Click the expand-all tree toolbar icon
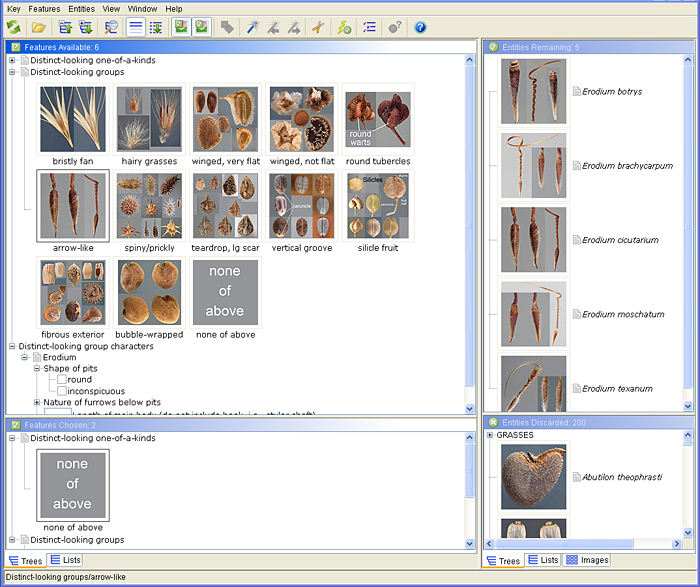Image resolution: width=700 pixels, height=587 pixels. 85,28
